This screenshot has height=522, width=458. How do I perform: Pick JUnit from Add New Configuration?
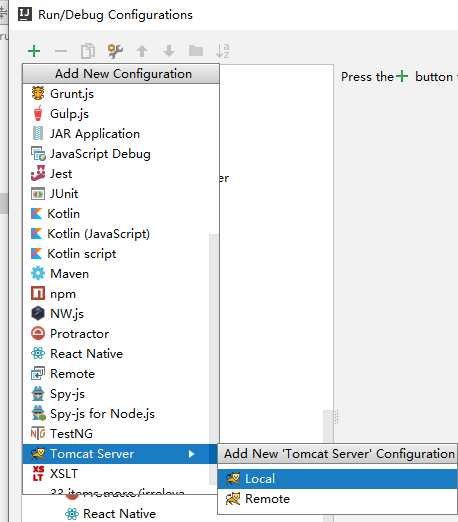click(121, 194)
